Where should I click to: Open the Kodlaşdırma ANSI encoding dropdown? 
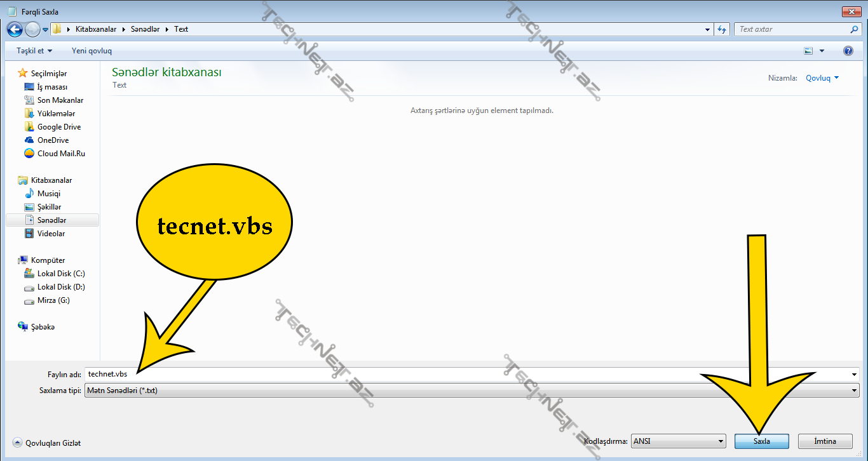coord(678,441)
